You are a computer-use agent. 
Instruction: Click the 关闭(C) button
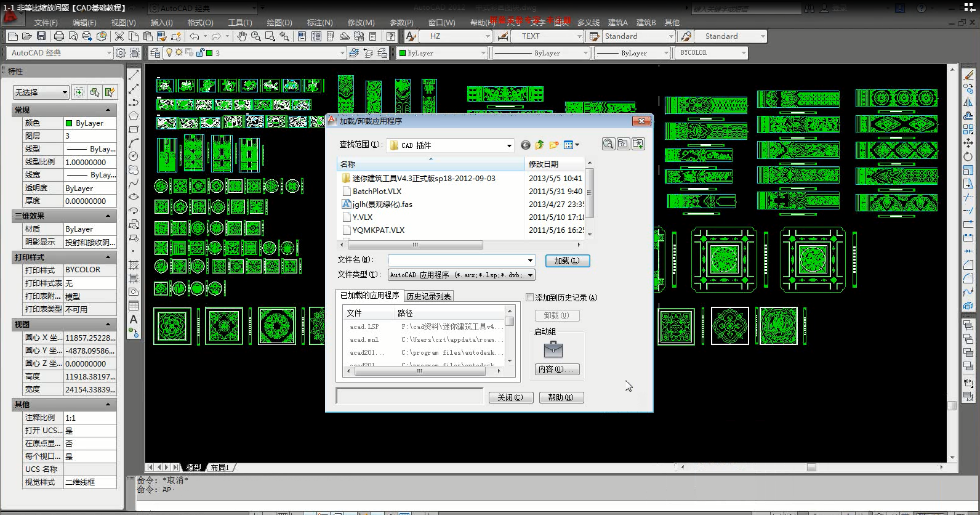click(x=510, y=397)
